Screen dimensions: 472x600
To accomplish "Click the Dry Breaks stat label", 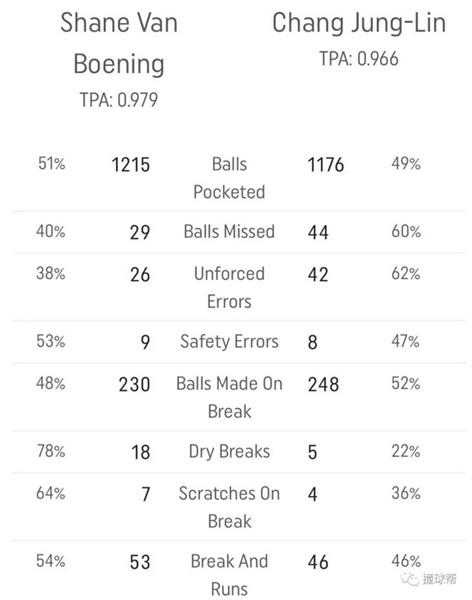I will click(x=229, y=452).
